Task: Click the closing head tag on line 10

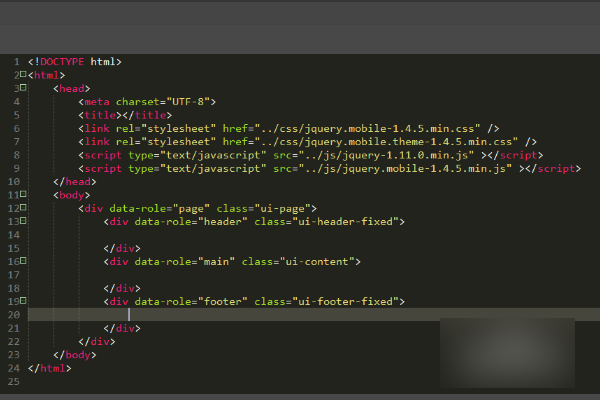Action: click(75, 182)
